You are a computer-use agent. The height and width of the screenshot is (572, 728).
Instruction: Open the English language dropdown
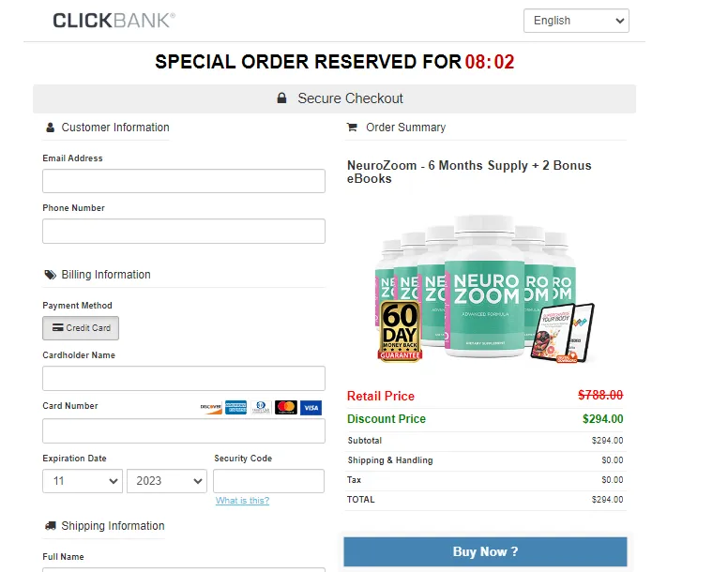coord(576,21)
